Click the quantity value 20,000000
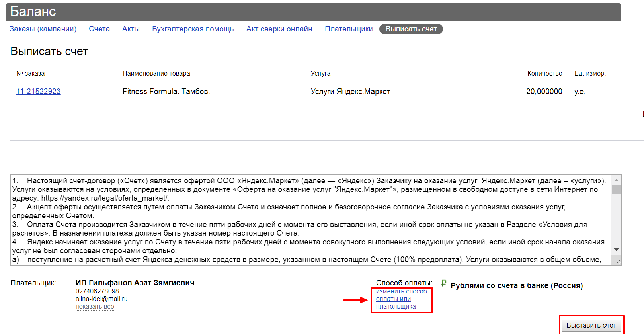Image resolution: width=644 pixels, height=334 pixels. pos(544,91)
